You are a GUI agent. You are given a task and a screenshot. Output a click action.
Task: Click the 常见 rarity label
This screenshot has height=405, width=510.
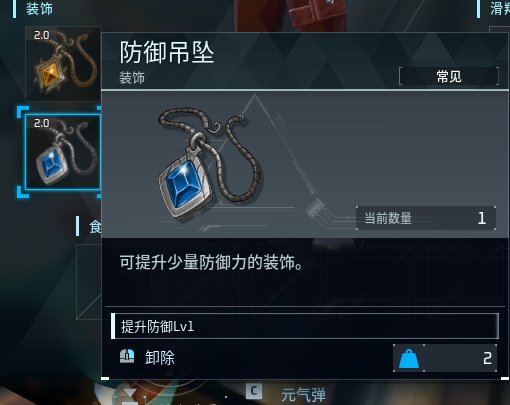click(449, 77)
